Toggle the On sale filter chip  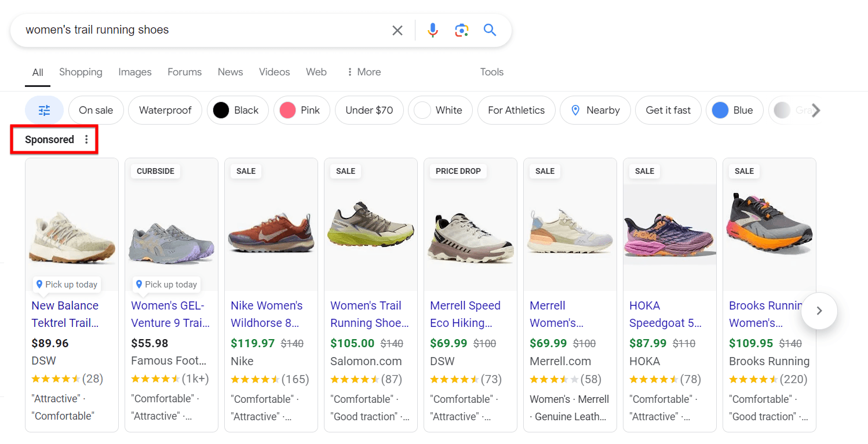(96, 110)
